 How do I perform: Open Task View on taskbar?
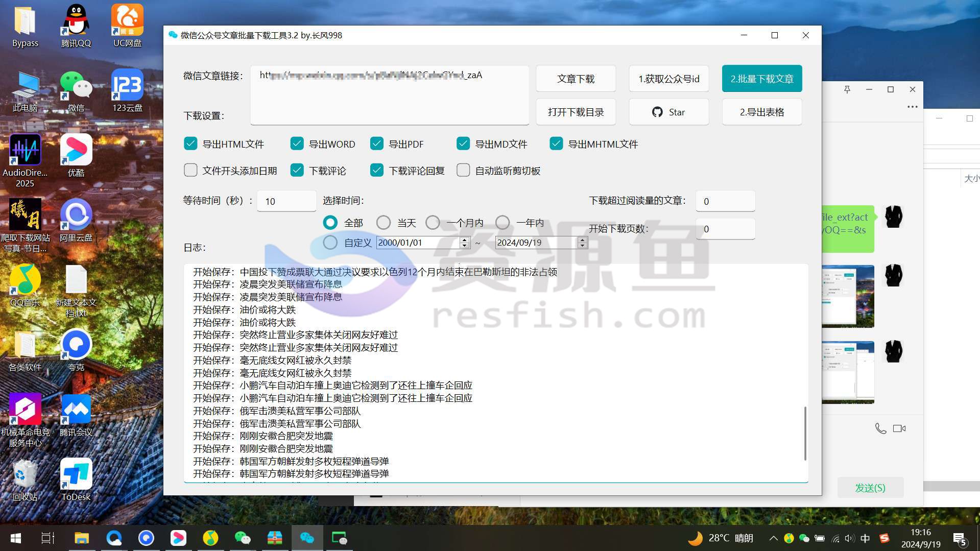48,538
